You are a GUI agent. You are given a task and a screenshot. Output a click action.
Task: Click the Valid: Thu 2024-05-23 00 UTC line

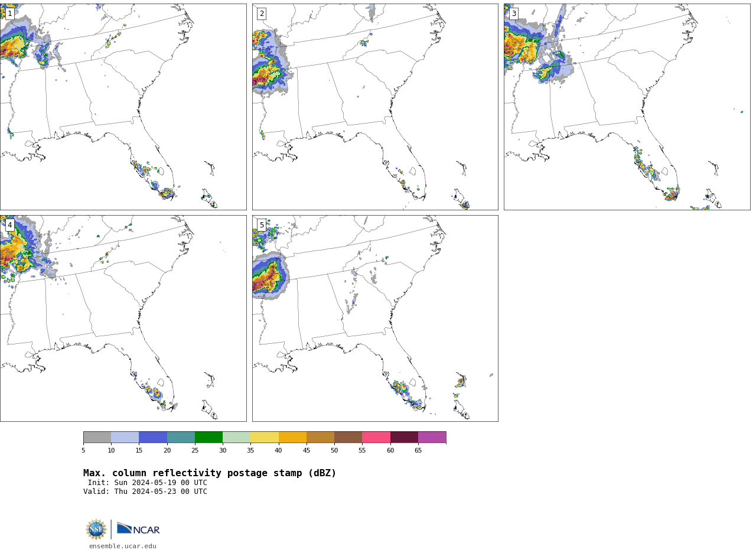pyautogui.click(x=145, y=492)
